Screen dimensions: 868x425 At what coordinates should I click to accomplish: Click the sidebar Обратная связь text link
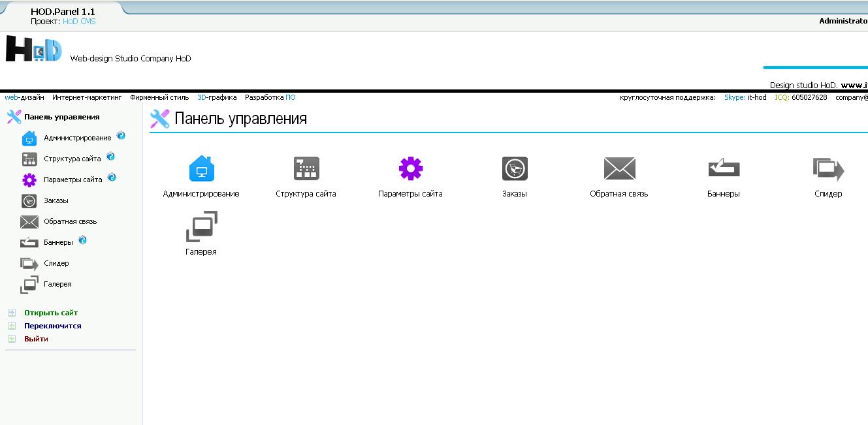tap(71, 221)
